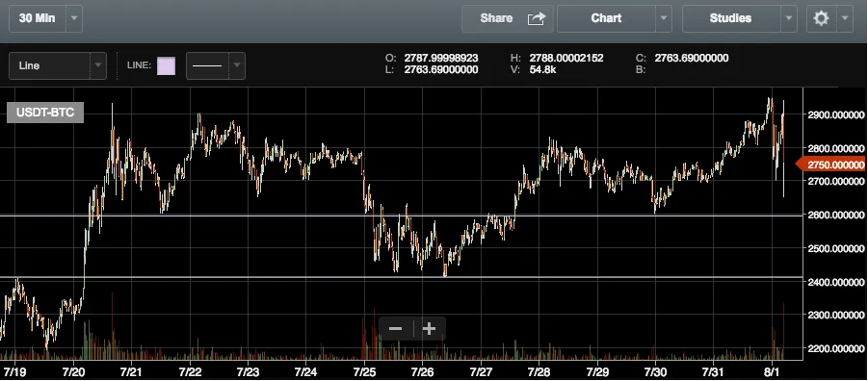
Task: Select the upper horizontal line near 2600
Action: tap(402, 216)
